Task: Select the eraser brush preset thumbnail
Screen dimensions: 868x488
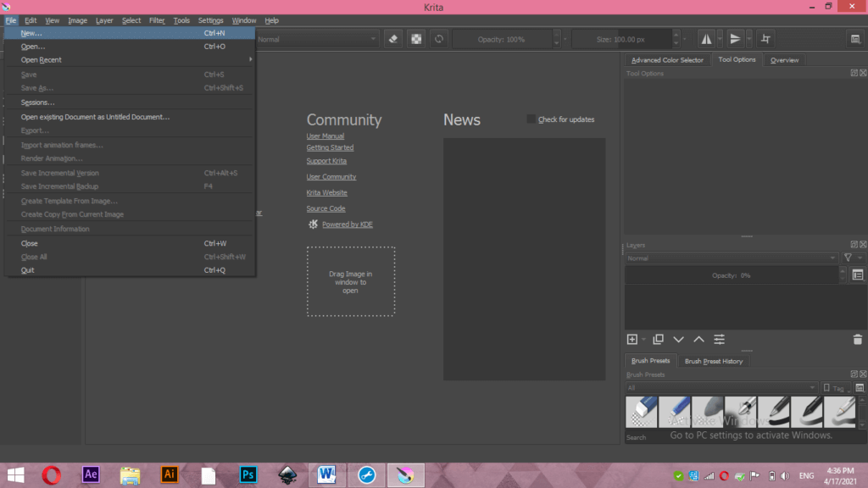Action: pyautogui.click(x=642, y=411)
